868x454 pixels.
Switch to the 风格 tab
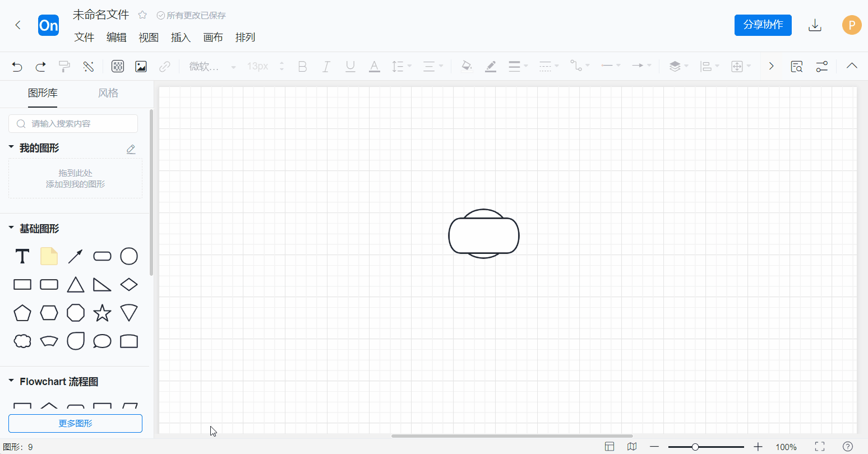[x=108, y=93]
